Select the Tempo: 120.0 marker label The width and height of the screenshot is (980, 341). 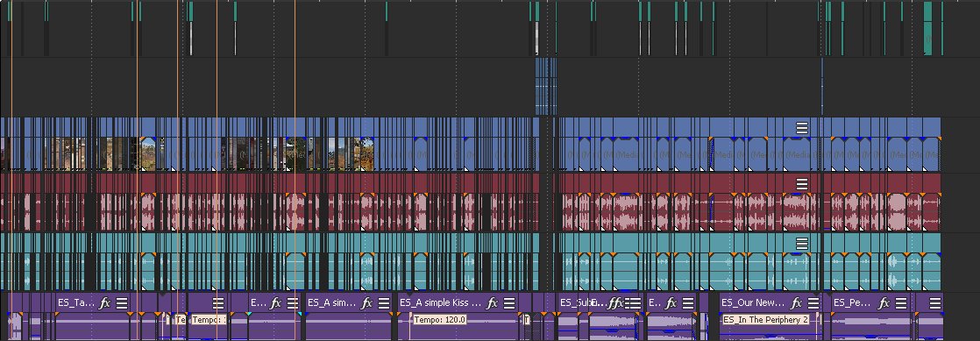(x=440, y=320)
